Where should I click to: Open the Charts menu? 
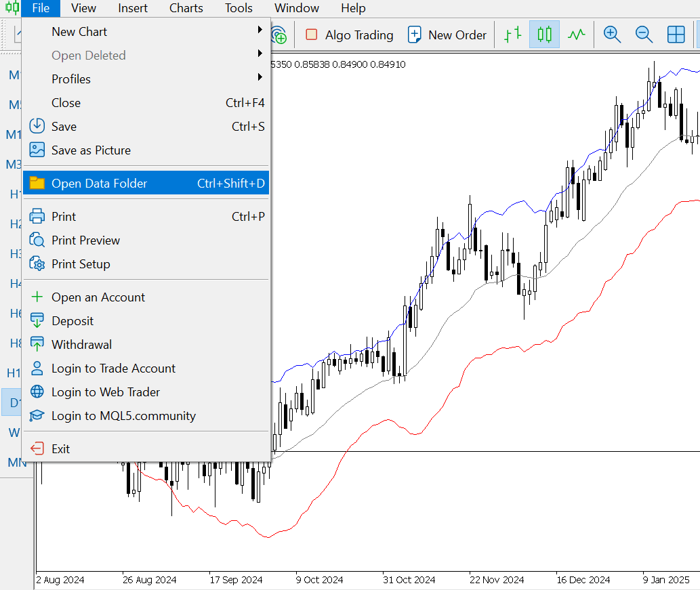pyautogui.click(x=186, y=8)
